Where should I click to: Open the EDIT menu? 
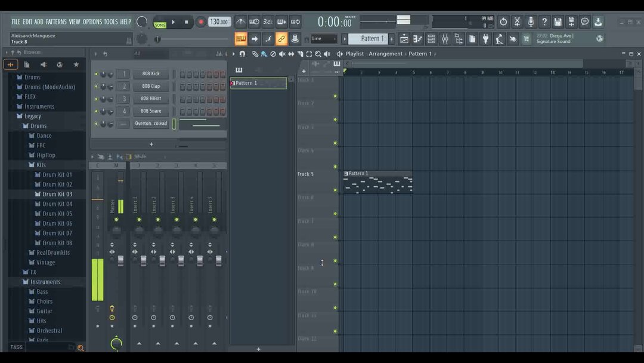coord(27,21)
